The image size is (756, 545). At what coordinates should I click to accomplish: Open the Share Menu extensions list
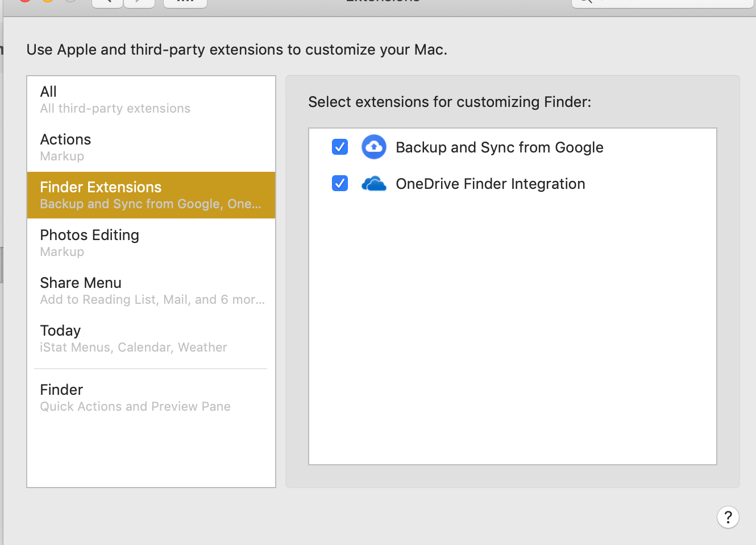point(151,291)
